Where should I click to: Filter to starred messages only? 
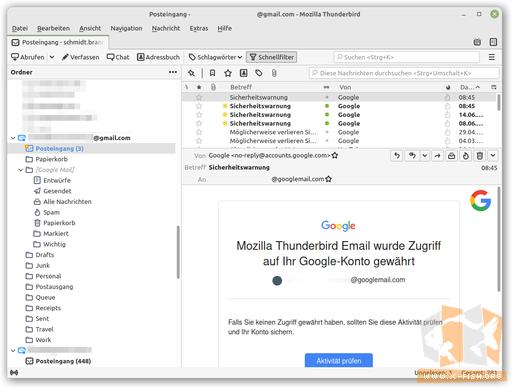tap(228, 73)
